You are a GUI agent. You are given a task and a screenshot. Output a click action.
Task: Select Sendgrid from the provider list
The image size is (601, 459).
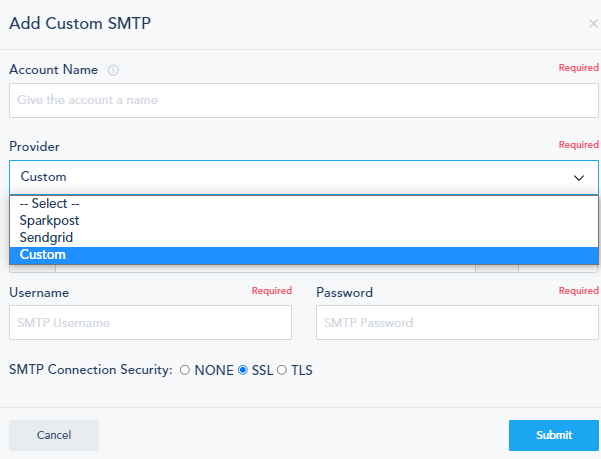[46, 238]
